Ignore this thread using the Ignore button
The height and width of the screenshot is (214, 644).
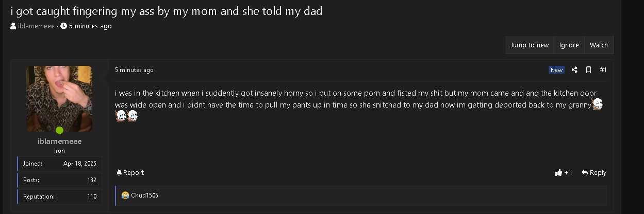click(569, 45)
